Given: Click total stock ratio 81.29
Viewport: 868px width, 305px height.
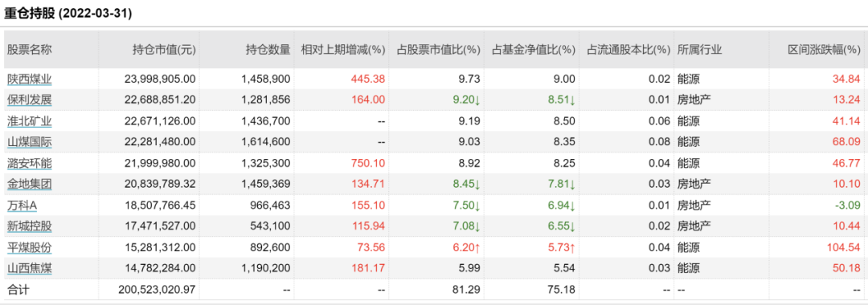Looking at the screenshot, I should (467, 289).
